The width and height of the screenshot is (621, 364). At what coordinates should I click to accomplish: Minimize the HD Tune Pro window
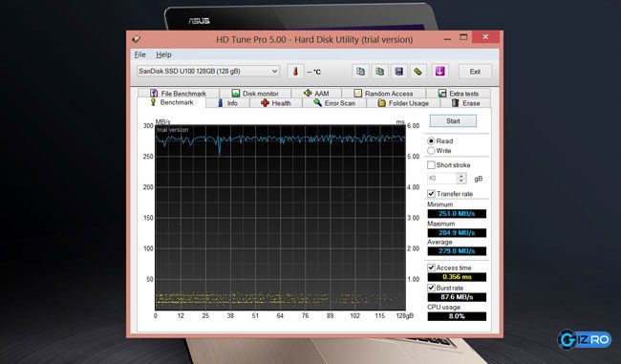point(447,38)
